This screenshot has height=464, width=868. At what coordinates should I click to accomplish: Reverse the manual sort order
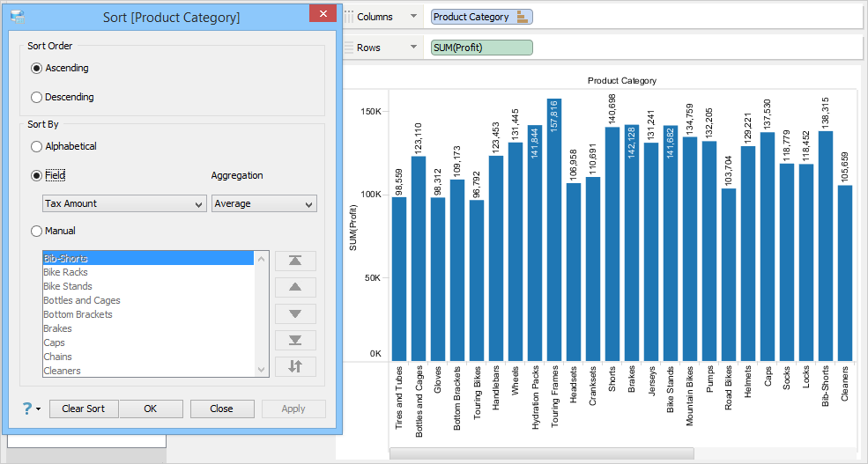coord(295,366)
